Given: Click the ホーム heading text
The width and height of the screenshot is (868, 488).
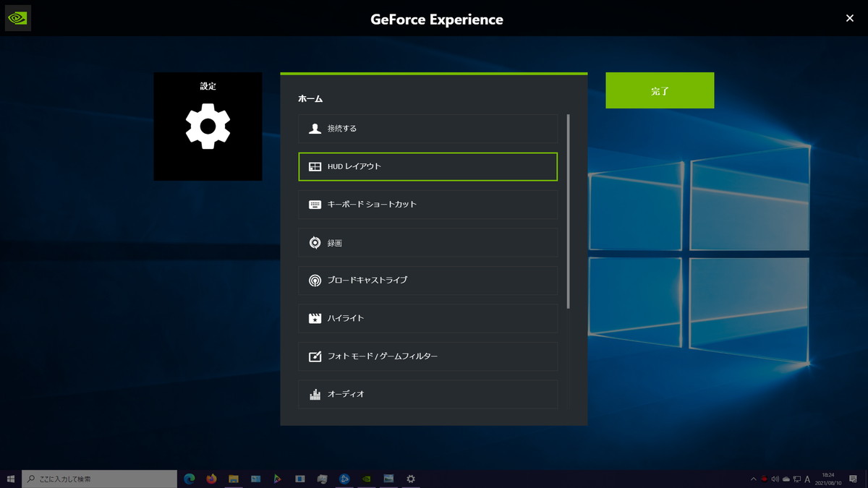Looking at the screenshot, I should click(310, 98).
